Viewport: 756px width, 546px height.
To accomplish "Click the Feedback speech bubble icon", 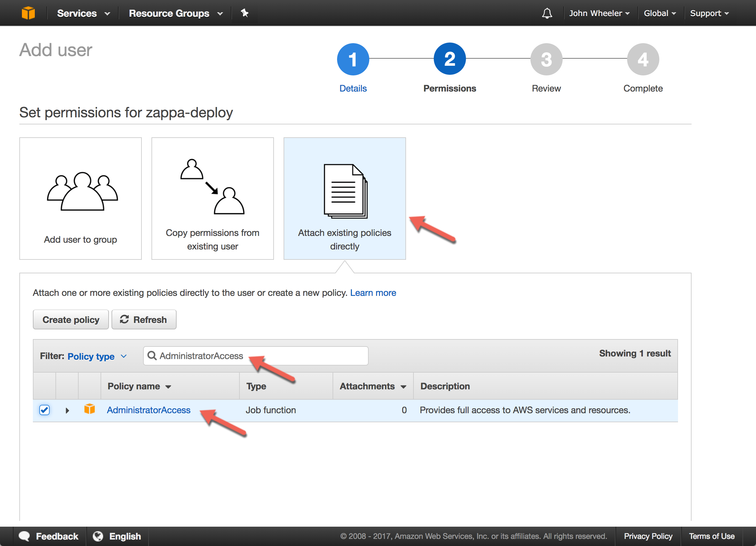I will [x=24, y=536].
